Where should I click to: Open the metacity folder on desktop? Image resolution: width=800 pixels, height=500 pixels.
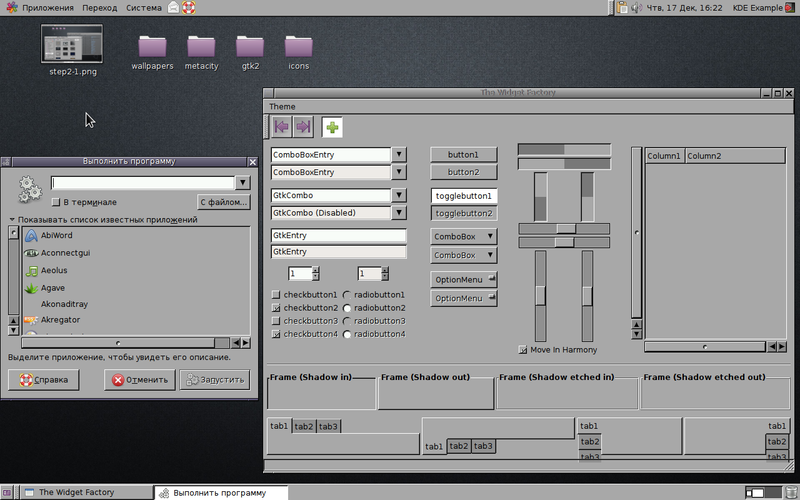tap(201, 52)
